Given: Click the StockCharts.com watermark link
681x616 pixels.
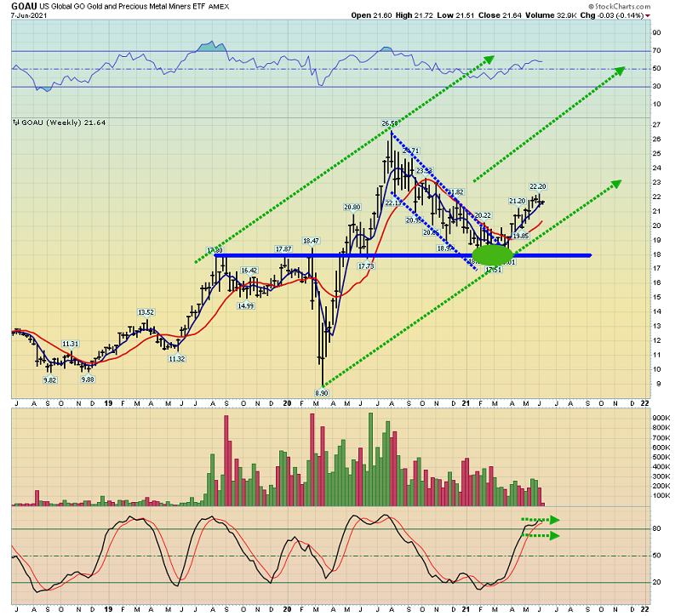Looking at the screenshot, I should (620, 6).
